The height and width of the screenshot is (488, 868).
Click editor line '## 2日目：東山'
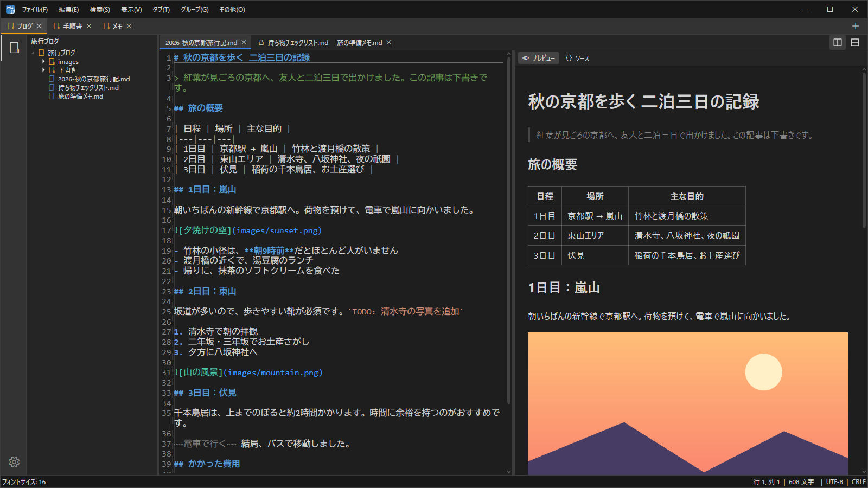pos(205,291)
